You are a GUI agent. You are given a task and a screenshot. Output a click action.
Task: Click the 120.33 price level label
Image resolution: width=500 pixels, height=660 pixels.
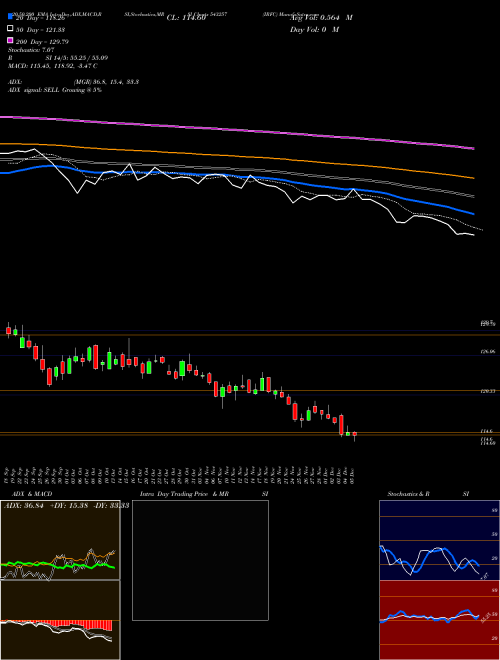(487, 391)
